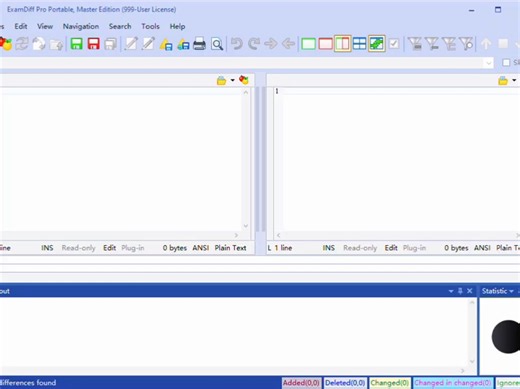This screenshot has height=389, width=520.
Task: Open the View menu
Action: coord(45,26)
